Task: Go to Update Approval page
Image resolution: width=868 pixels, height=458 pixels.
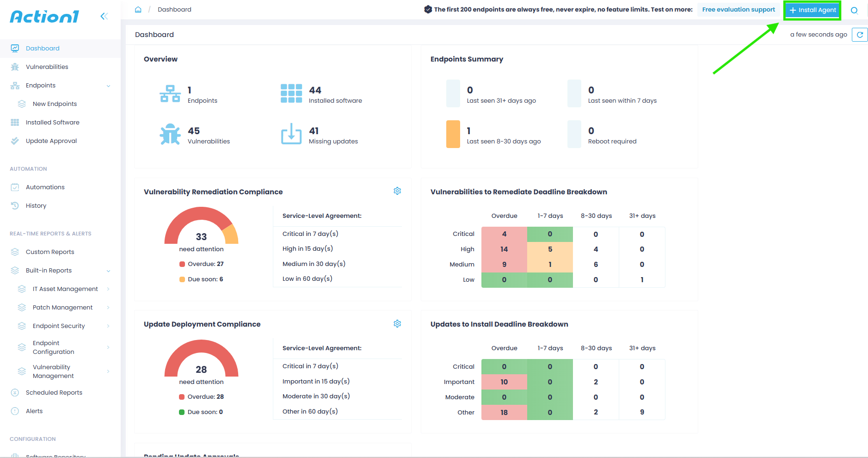Action: (51, 141)
